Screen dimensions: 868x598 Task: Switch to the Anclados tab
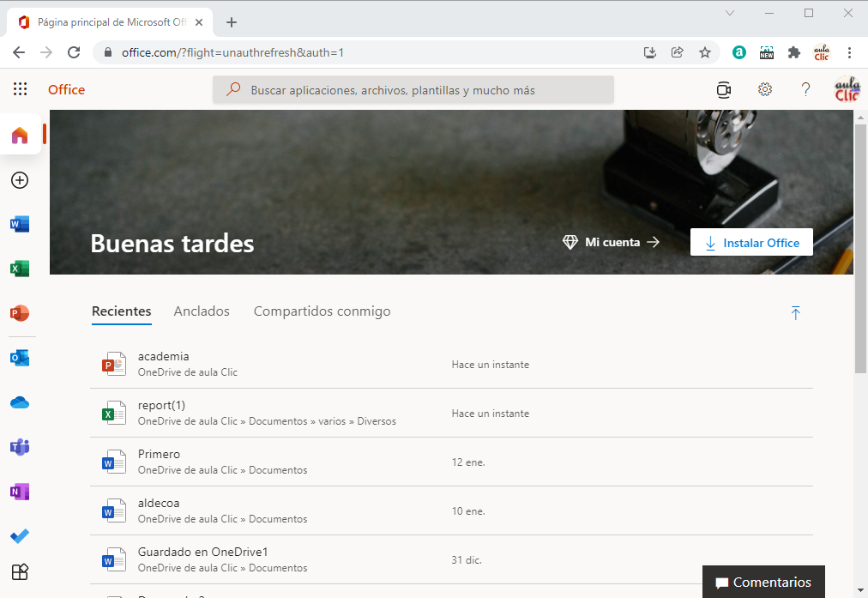pyautogui.click(x=202, y=311)
